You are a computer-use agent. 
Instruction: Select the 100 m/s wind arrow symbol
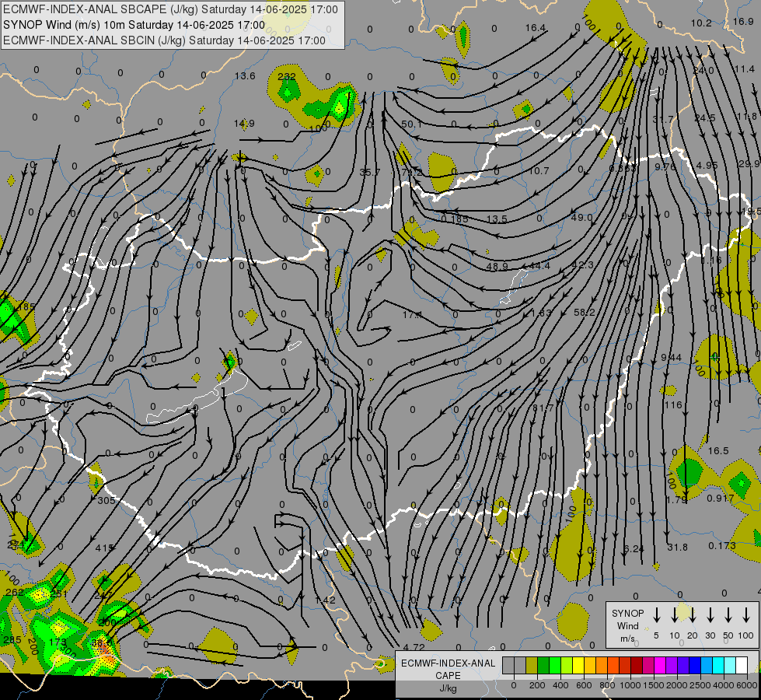tap(746, 615)
